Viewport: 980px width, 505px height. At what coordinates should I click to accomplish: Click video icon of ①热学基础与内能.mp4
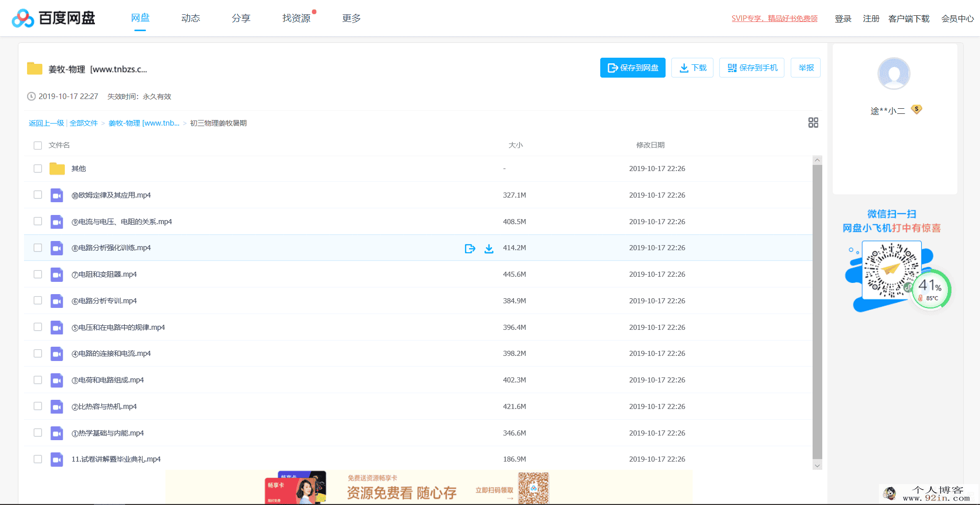click(57, 433)
